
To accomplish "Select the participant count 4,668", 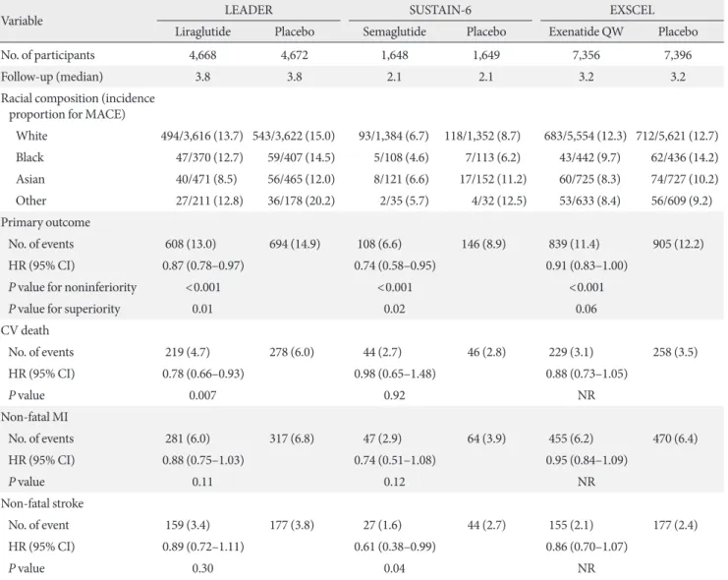I will pyautogui.click(x=202, y=55).
